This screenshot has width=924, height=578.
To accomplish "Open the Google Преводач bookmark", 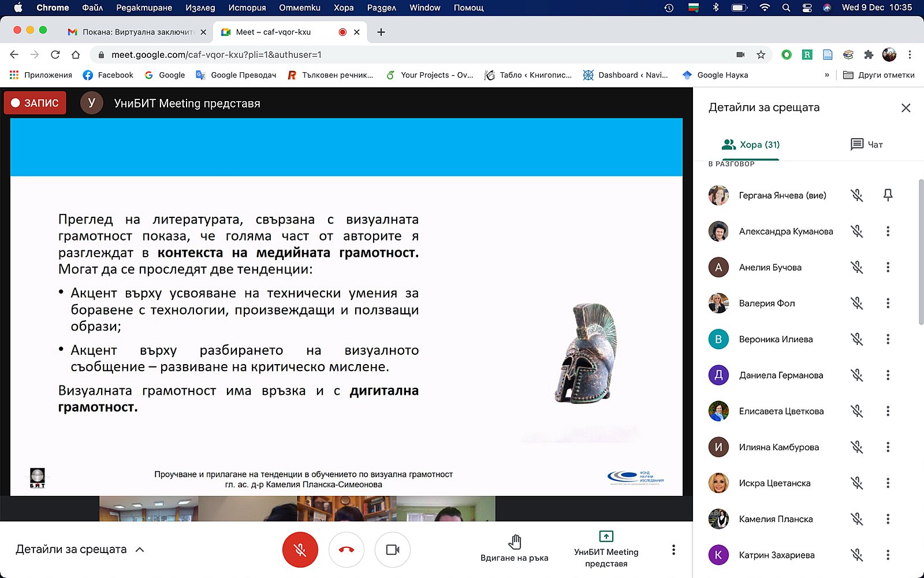I will 236,75.
